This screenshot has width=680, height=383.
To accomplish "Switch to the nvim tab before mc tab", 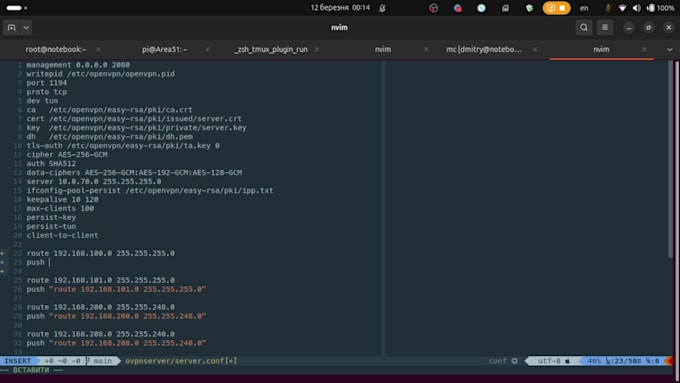I will click(382, 49).
